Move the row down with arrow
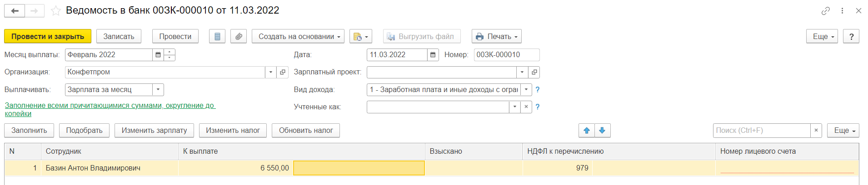This screenshot has height=185, width=868. tap(602, 131)
